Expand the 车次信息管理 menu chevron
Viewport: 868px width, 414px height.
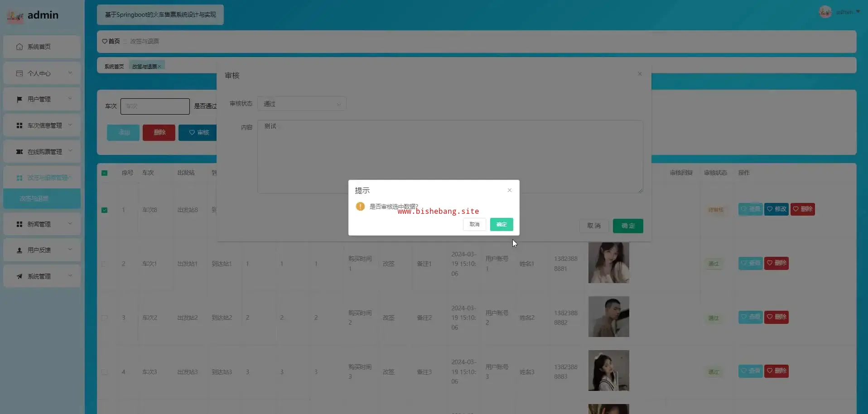[x=70, y=125]
